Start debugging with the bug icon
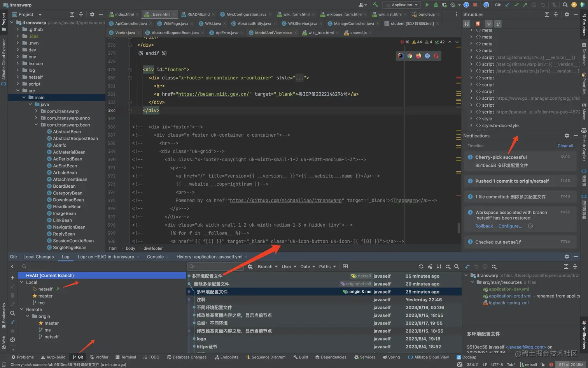This screenshot has width=588, height=368. tap(436, 5)
